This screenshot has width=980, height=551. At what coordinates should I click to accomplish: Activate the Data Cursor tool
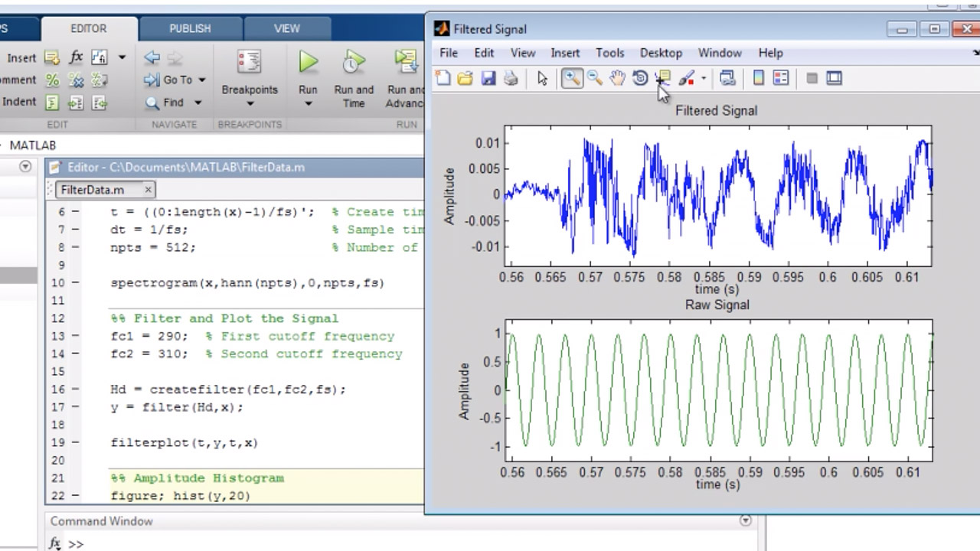[662, 77]
